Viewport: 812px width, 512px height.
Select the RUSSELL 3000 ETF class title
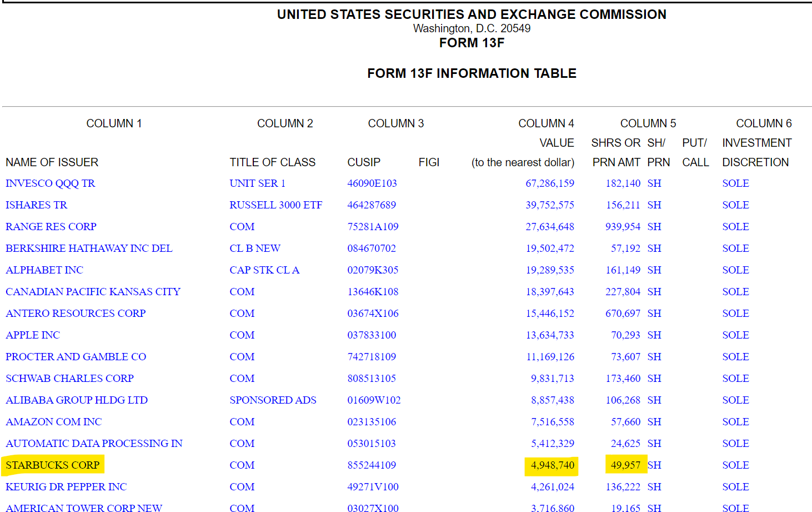coord(276,205)
